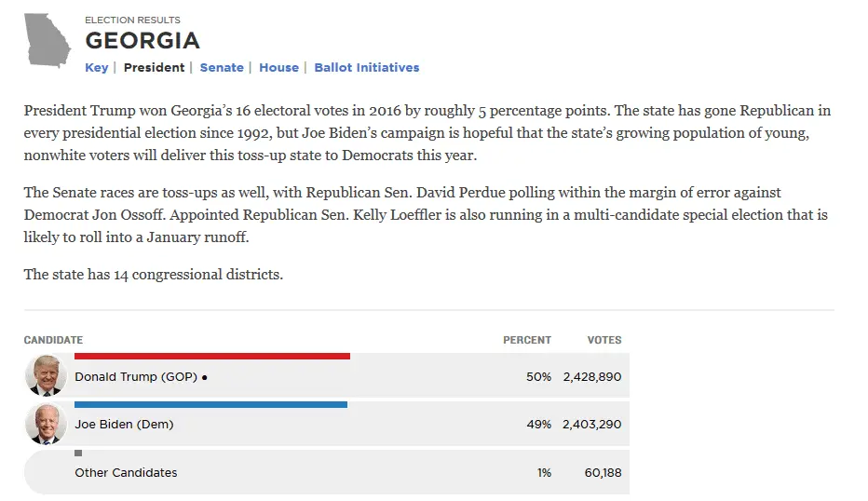868x501 pixels.
Task: Click the GEORGIA page heading
Action: coord(142,41)
